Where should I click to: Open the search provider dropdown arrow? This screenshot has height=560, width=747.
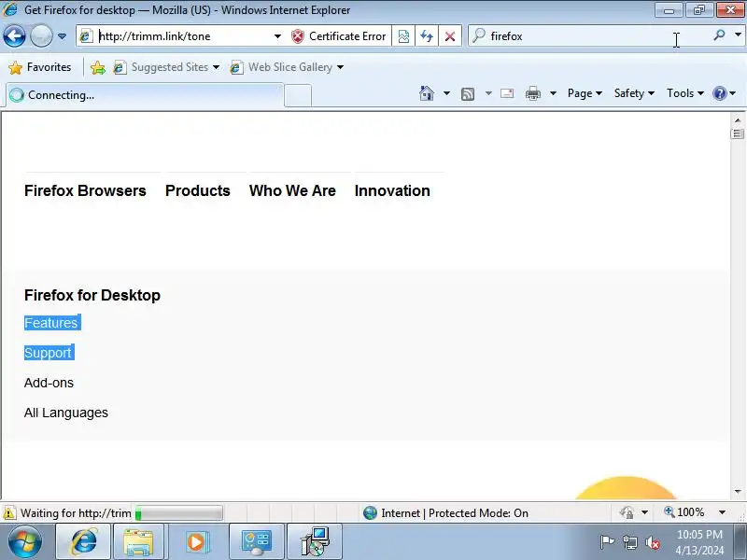pos(738,35)
